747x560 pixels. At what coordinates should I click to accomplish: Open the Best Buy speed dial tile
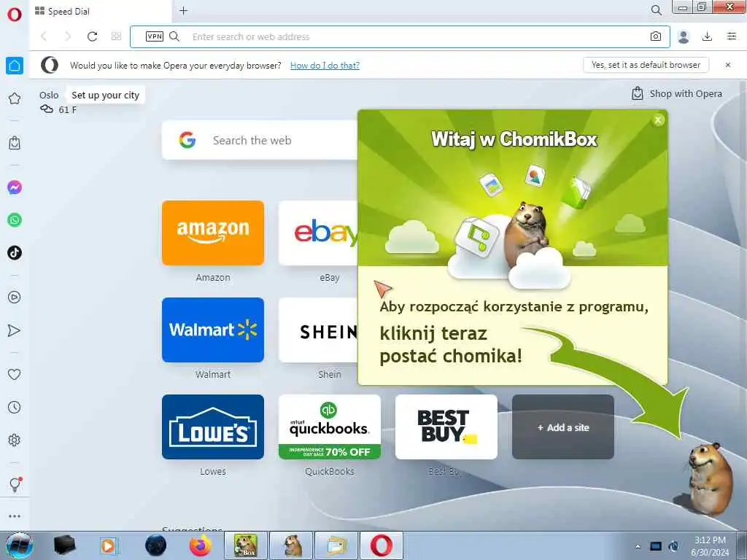point(446,427)
